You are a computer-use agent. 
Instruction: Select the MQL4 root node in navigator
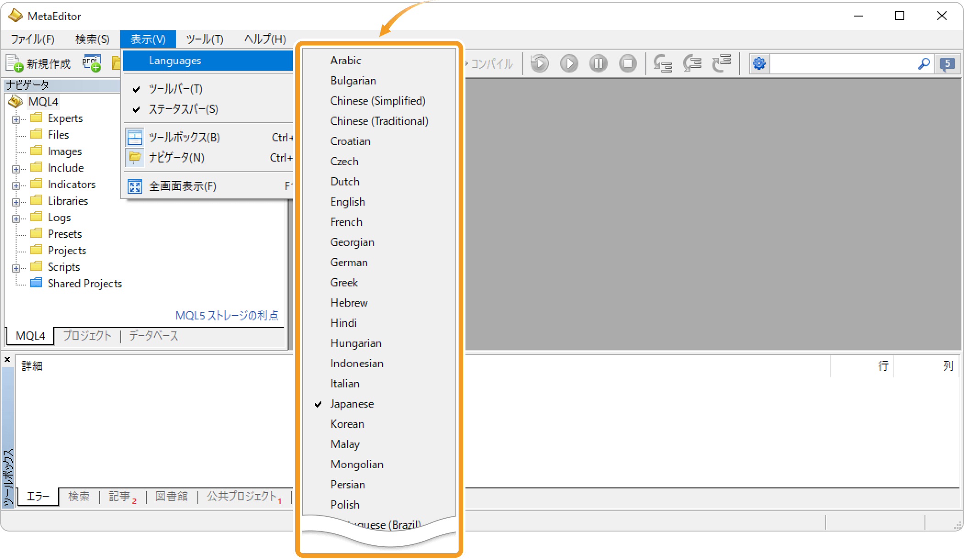[x=43, y=101]
